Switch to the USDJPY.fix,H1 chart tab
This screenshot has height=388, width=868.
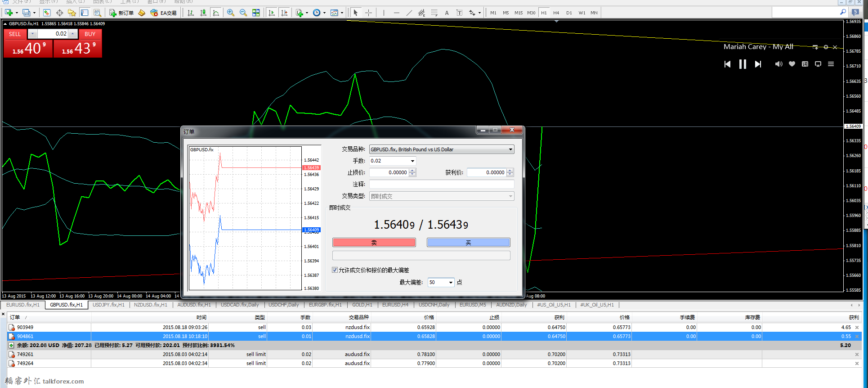pos(108,305)
